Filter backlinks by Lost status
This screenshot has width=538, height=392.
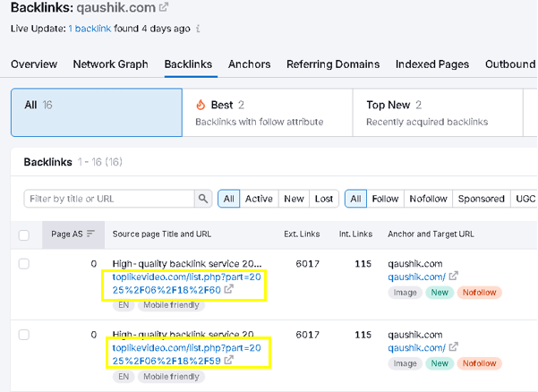(324, 199)
